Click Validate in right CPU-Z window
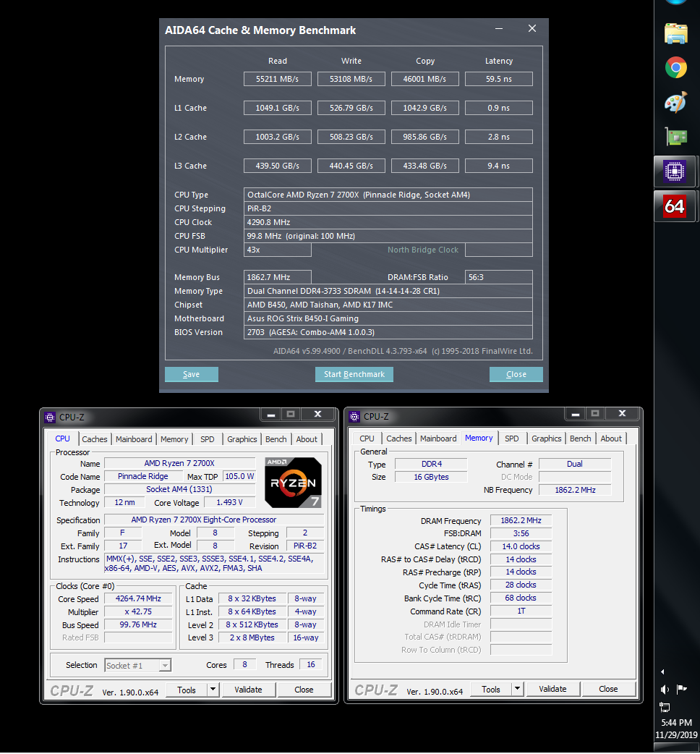 click(x=552, y=689)
